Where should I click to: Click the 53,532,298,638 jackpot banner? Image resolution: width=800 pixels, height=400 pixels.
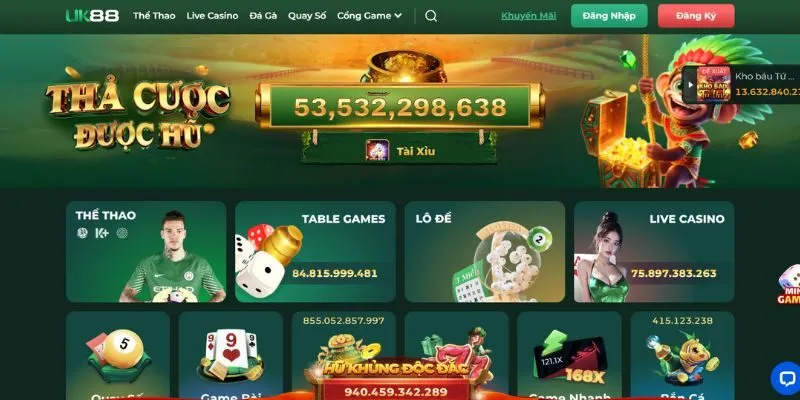(400, 107)
